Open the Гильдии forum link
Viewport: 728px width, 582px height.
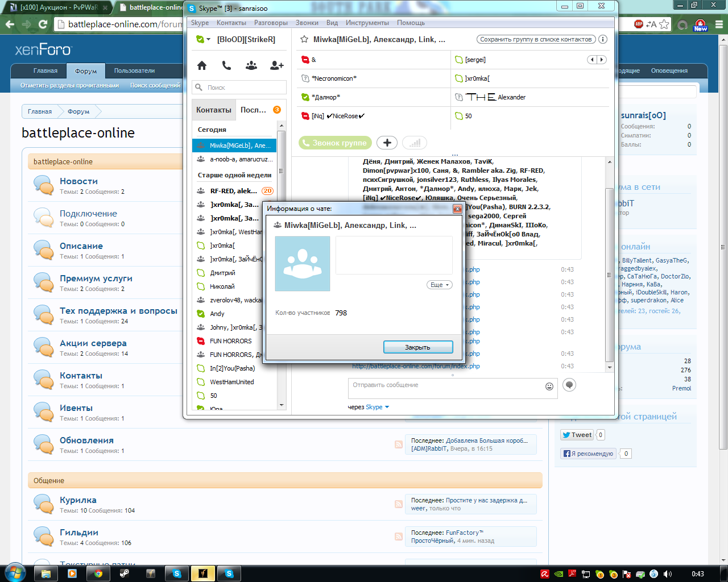pos(79,533)
